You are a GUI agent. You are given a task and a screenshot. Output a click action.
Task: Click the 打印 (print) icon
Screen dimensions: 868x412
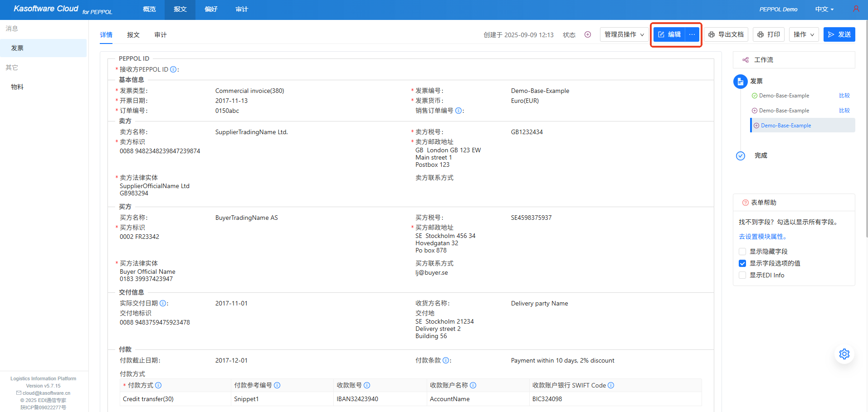760,34
